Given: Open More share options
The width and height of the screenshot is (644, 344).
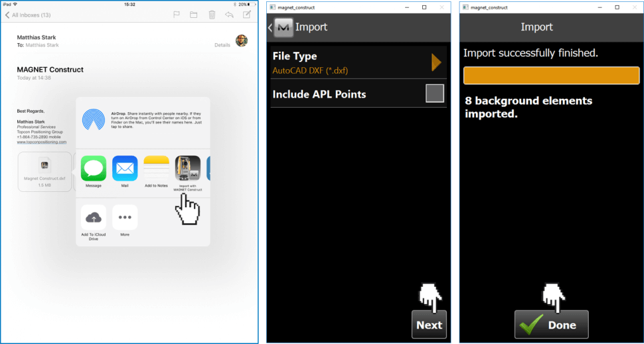Looking at the screenshot, I should (125, 217).
